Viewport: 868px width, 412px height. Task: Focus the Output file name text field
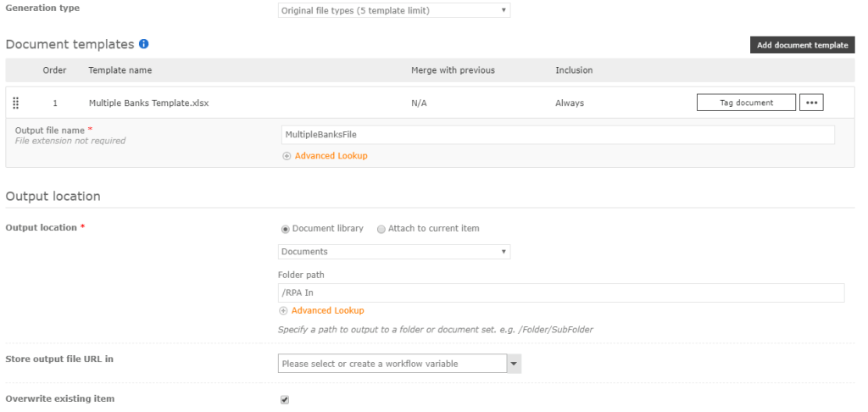tap(558, 135)
